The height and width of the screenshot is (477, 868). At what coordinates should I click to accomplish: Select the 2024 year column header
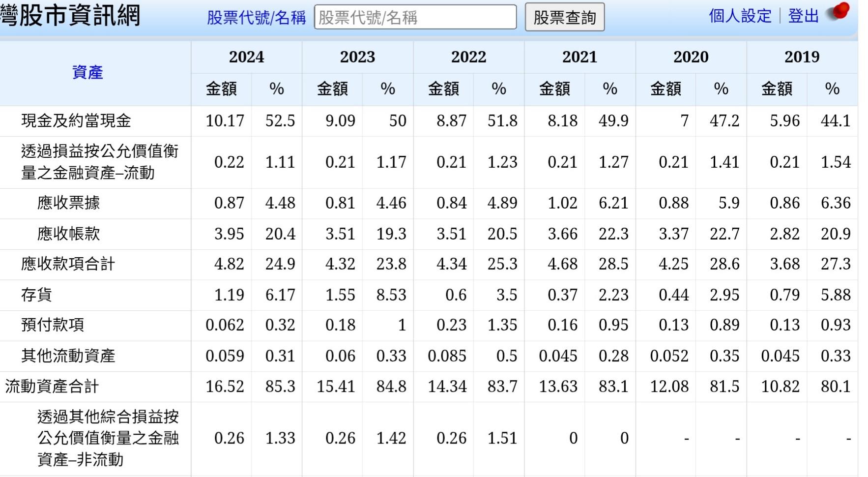pos(246,57)
